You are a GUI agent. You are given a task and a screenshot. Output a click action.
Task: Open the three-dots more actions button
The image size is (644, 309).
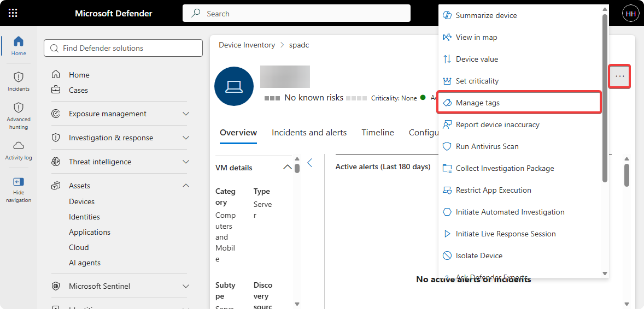coord(620,76)
